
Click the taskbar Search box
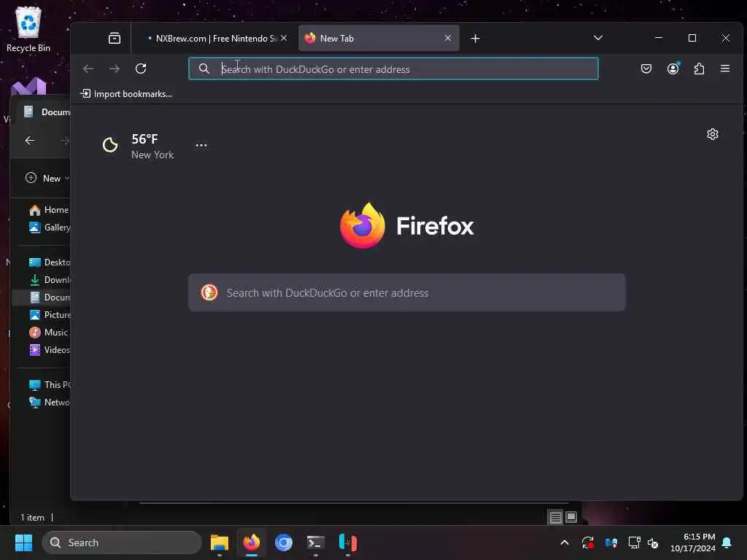coord(122,542)
